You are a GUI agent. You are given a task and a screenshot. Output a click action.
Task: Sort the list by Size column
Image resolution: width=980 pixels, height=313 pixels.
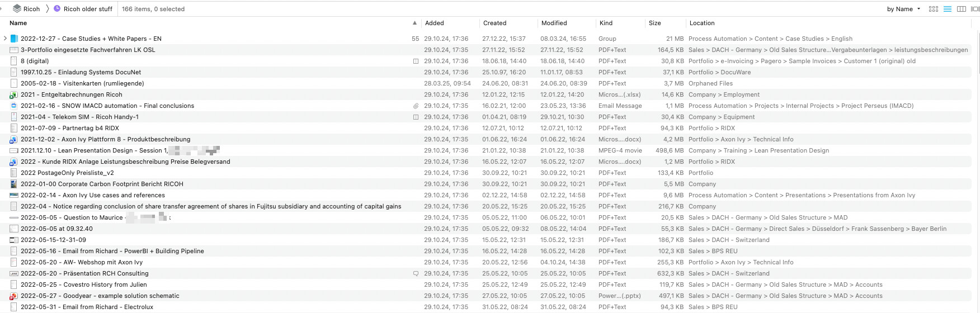click(654, 23)
